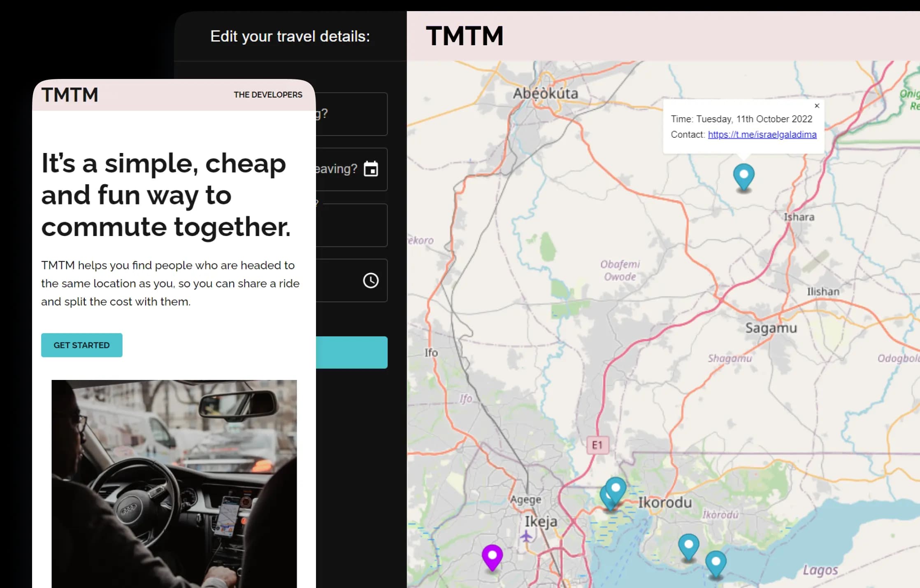Image resolution: width=920 pixels, height=588 pixels.
Task: Click the teal submit button on form
Action: [x=352, y=352]
